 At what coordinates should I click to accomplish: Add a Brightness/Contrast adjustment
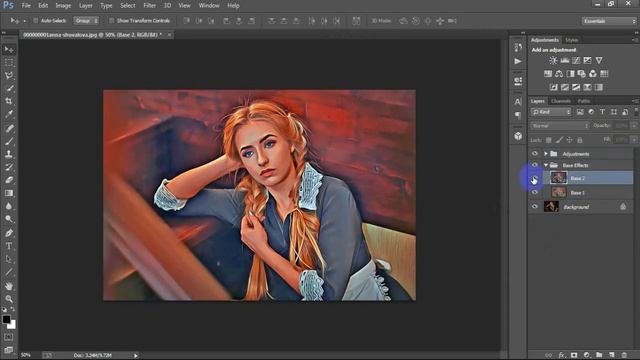click(x=553, y=60)
